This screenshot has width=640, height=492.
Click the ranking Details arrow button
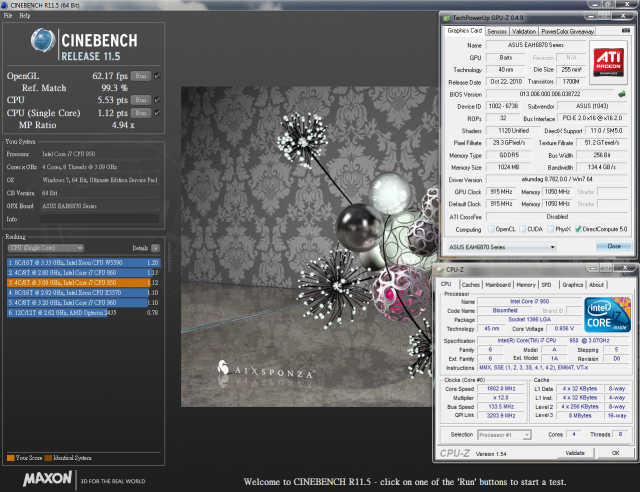click(x=156, y=248)
